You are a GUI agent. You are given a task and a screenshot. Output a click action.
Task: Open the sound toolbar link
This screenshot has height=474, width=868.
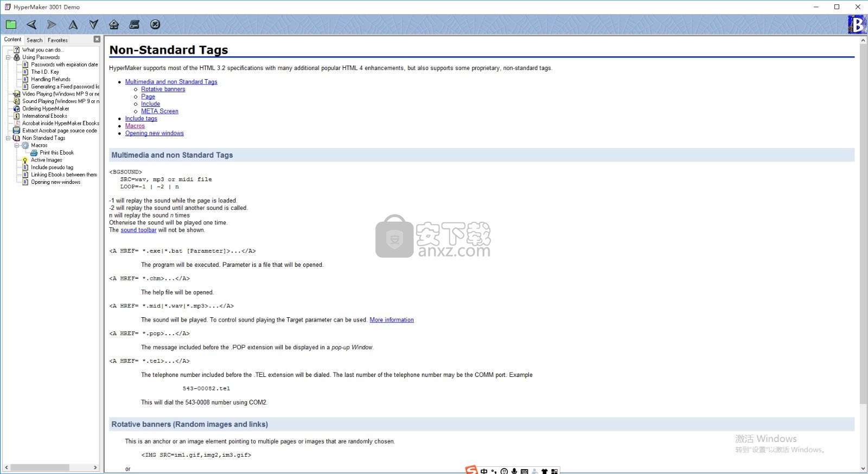click(138, 230)
